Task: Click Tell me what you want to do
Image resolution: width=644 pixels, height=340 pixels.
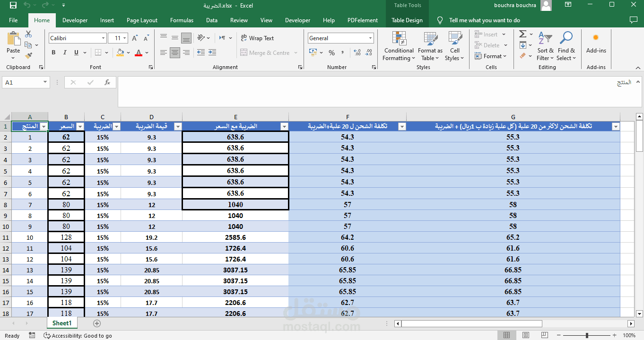Action: [484, 20]
